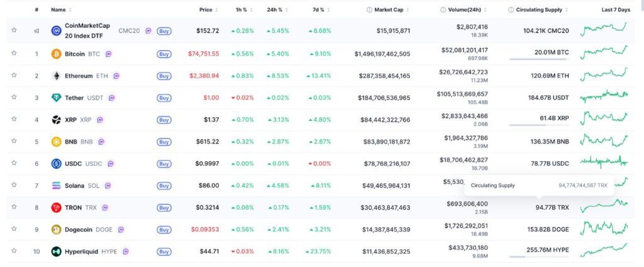The image size is (644, 267).
Task: Click the Volume(24h) info icon
Action: (x=443, y=10)
